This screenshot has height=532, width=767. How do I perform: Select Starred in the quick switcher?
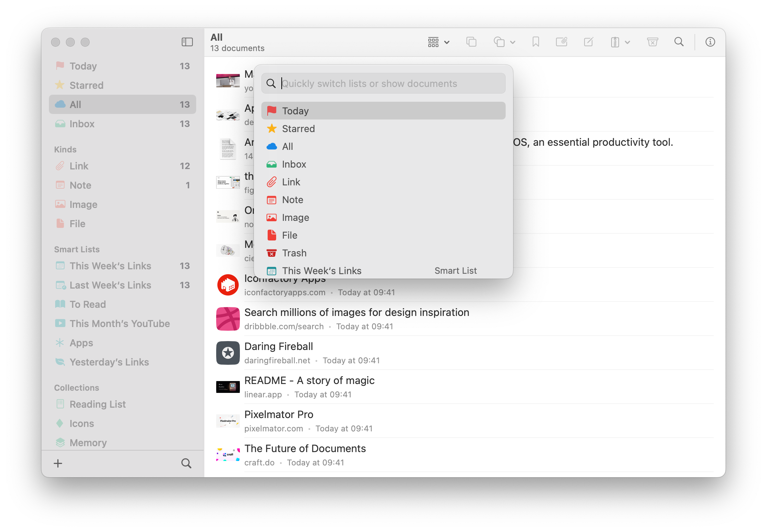(298, 129)
